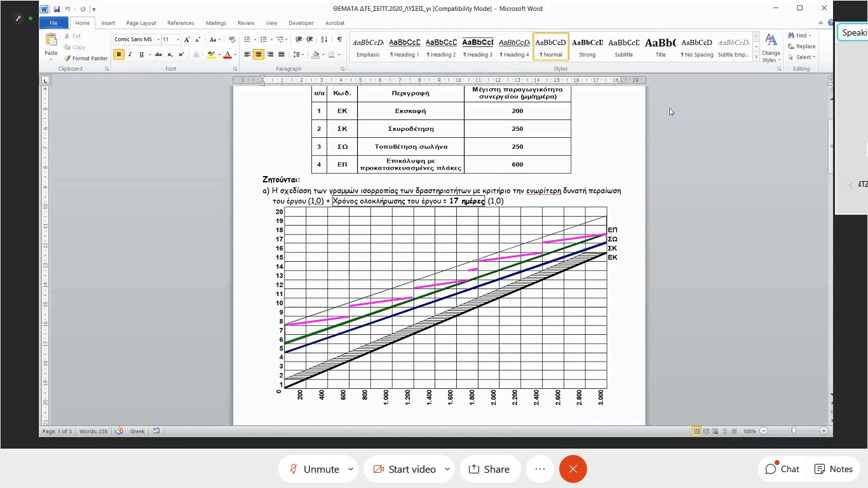The width and height of the screenshot is (868, 488).
Task: Toggle Bold formatting off
Action: click(119, 55)
